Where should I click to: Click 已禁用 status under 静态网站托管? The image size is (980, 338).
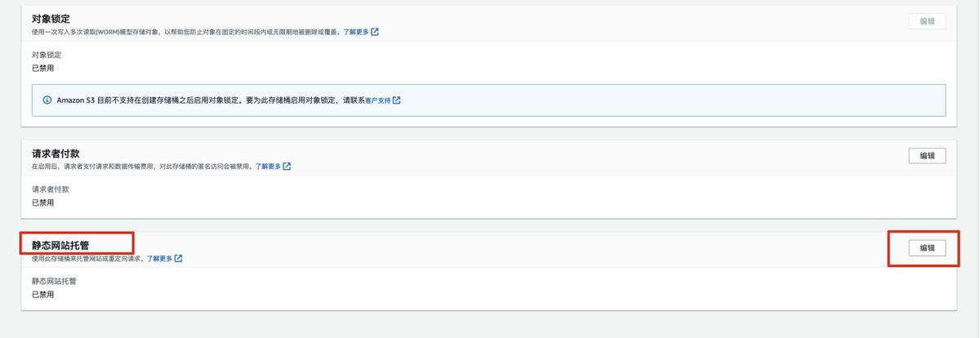pyautogui.click(x=42, y=295)
